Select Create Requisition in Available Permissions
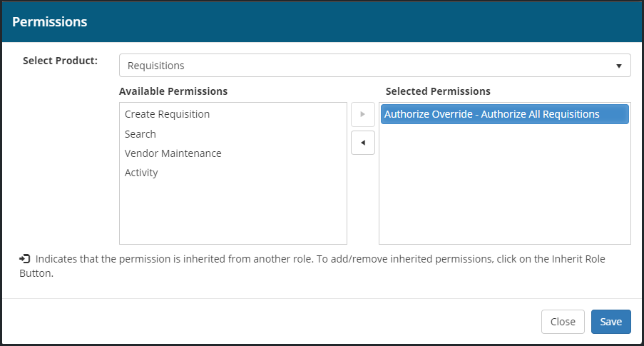Screen dimensions: 644x346 click(167, 114)
